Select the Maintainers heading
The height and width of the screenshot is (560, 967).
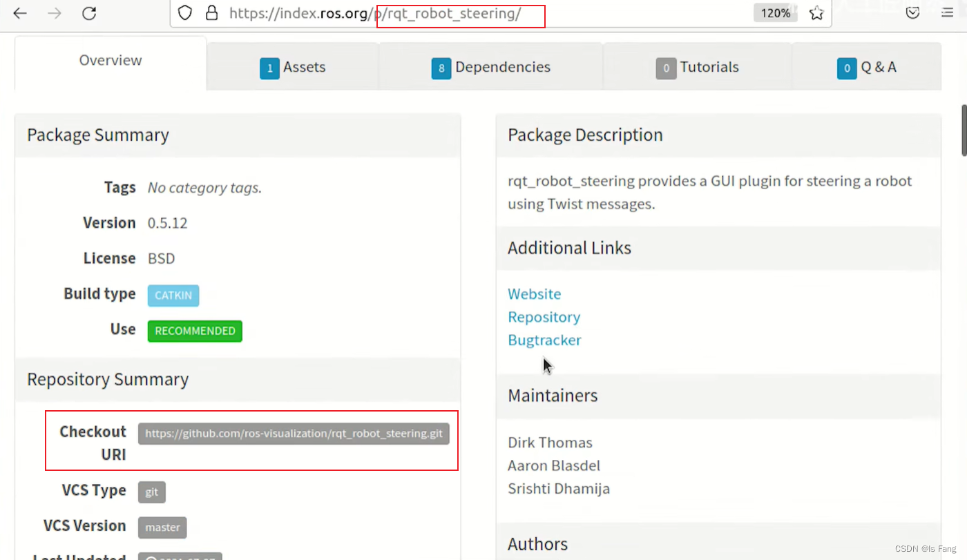[x=553, y=396]
